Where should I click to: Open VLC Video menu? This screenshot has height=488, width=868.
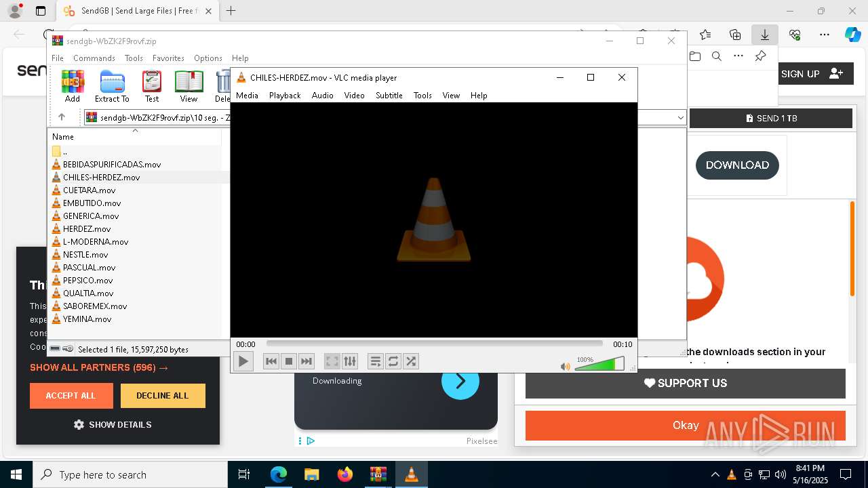[354, 96]
